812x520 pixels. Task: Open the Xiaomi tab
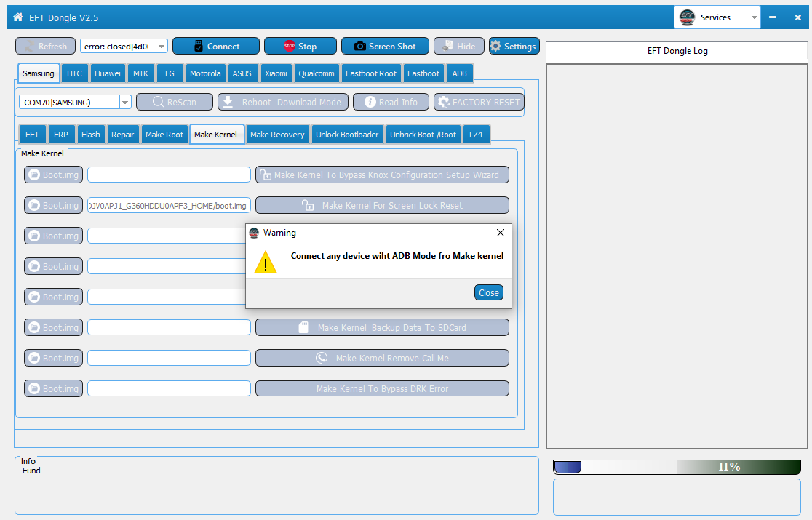pos(276,73)
